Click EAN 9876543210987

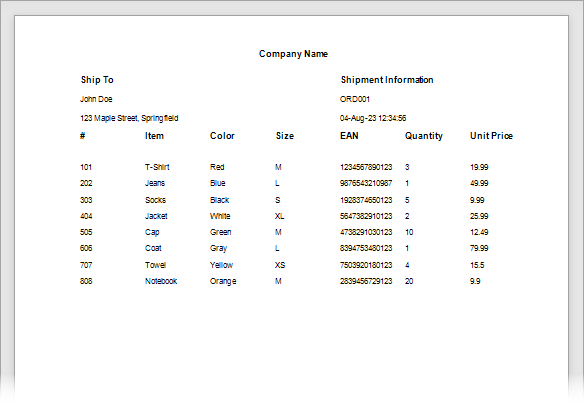pos(366,183)
